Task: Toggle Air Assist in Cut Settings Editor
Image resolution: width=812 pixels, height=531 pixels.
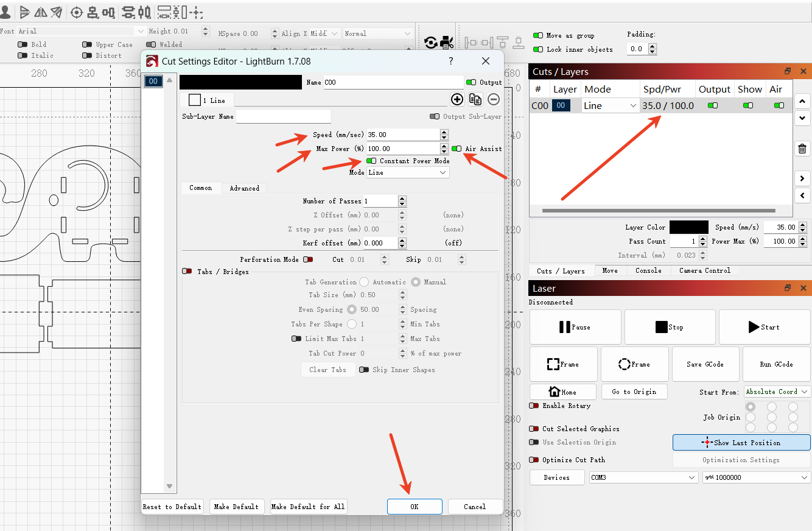Action: pos(457,149)
